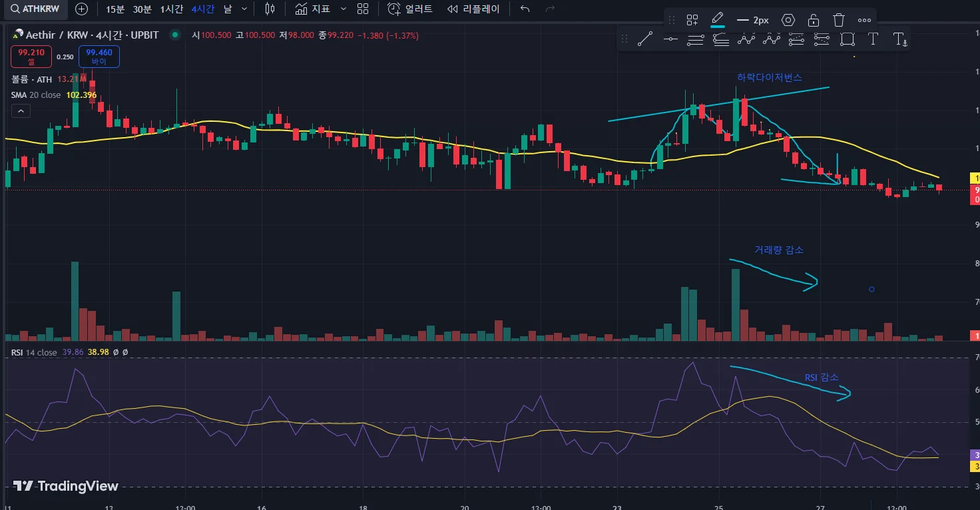Image resolution: width=980 pixels, height=510 pixels.
Task: Switch to the 30분 timeframe
Action: (x=142, y=9)
